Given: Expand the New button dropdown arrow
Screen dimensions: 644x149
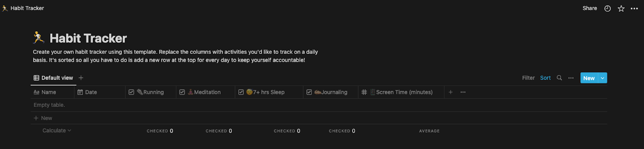Looking at the screenshot, I should click(x=603, y=78).
